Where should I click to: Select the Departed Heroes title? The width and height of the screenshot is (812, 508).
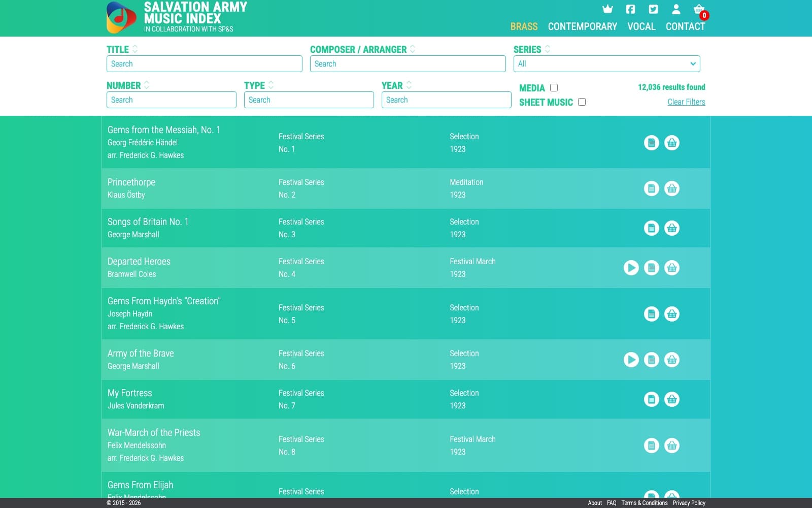(x=139, y=261)
